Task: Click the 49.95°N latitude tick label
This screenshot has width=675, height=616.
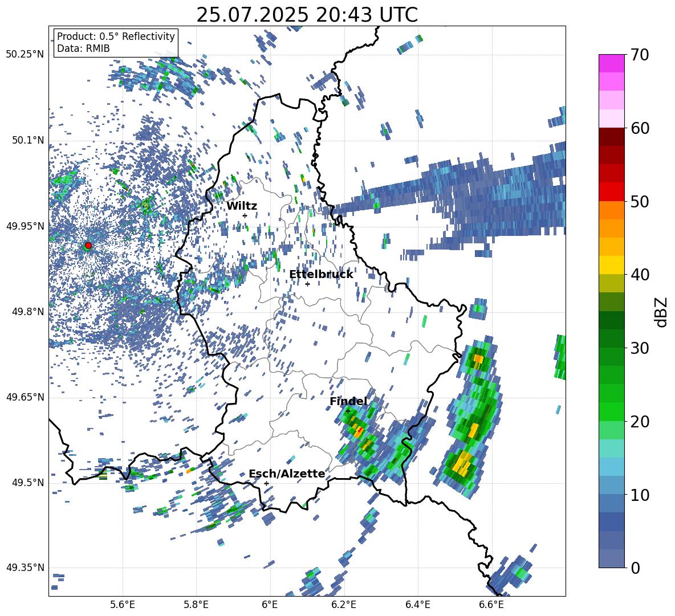Action: coord(25,226)
